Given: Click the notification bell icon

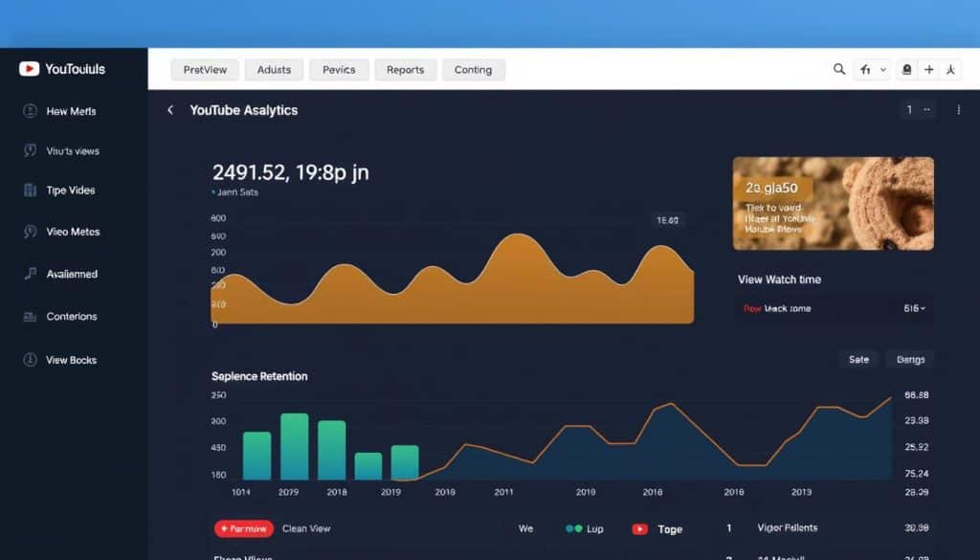Looking at the screenshot, I should (906, 69).
